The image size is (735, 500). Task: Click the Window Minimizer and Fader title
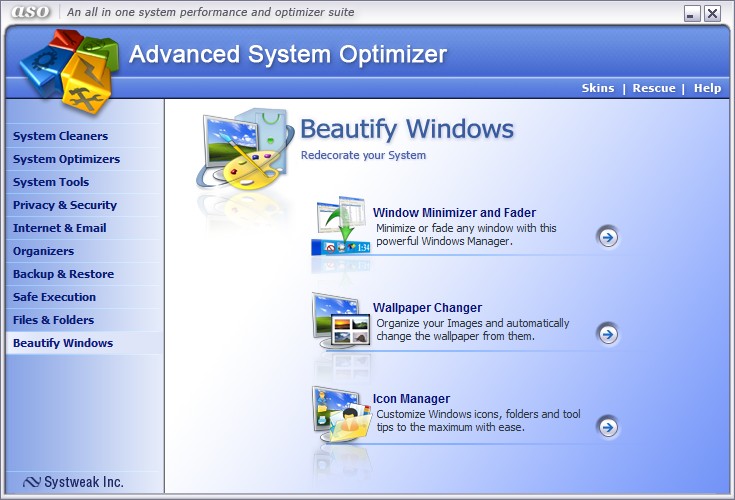[454, 213]
